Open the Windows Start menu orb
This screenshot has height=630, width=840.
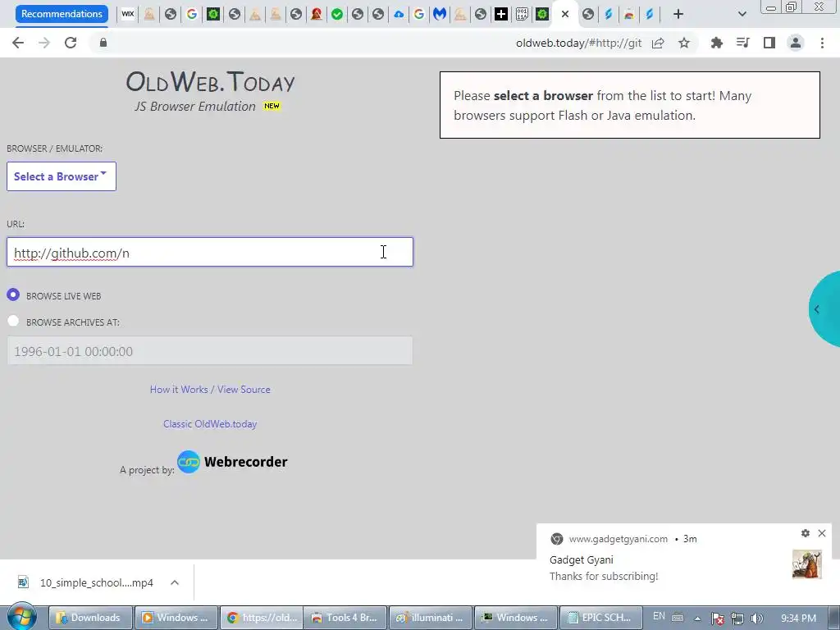(x=21, y=617)
